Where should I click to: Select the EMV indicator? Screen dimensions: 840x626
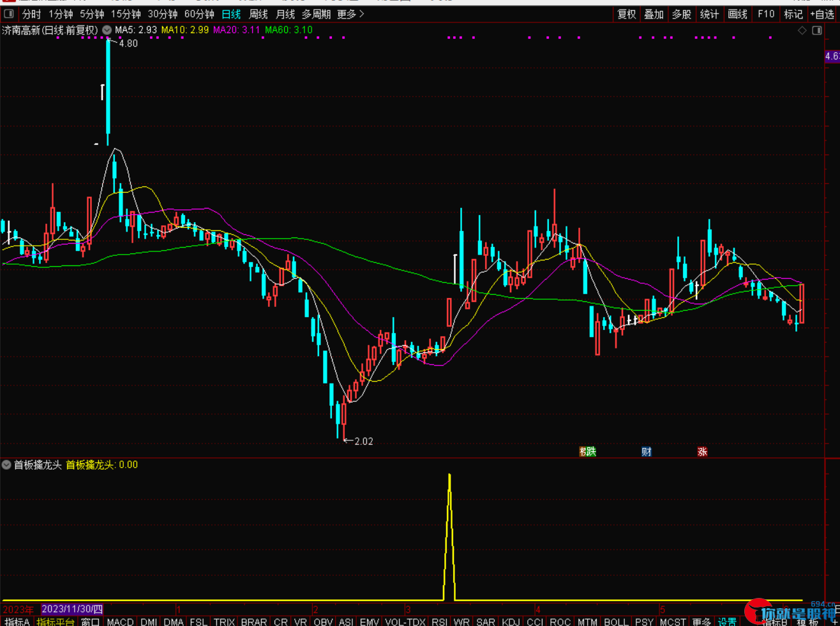[x=370, y=622]
